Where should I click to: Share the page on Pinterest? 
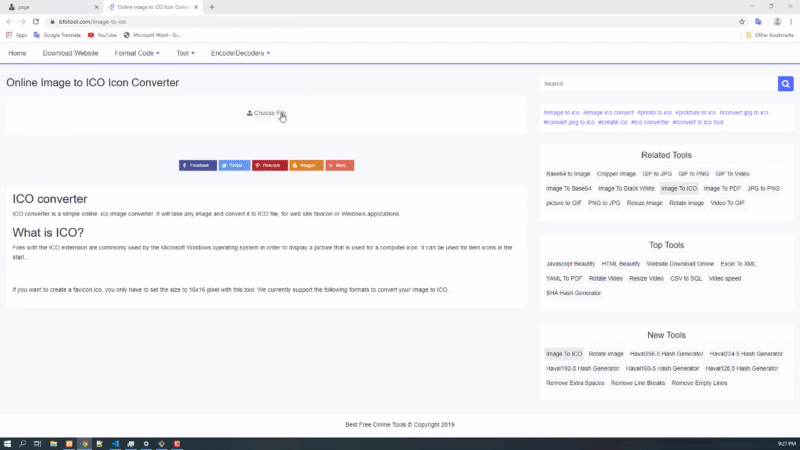[270, 165]
